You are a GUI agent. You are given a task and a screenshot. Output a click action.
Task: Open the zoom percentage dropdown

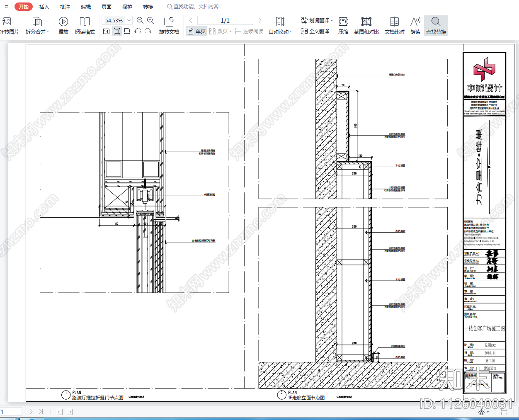(x=129, y=20)
